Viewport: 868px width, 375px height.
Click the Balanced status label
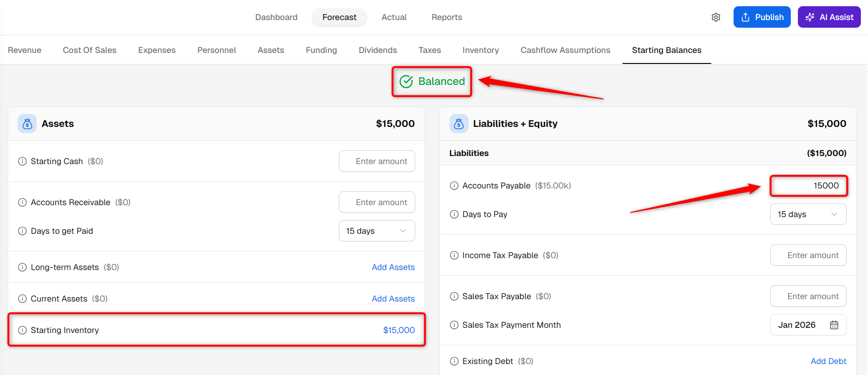pos(441,82)
